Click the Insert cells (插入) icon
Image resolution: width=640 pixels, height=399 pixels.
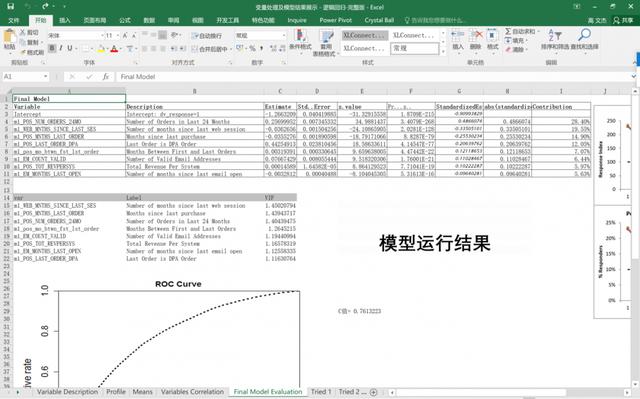pos(458,35)
